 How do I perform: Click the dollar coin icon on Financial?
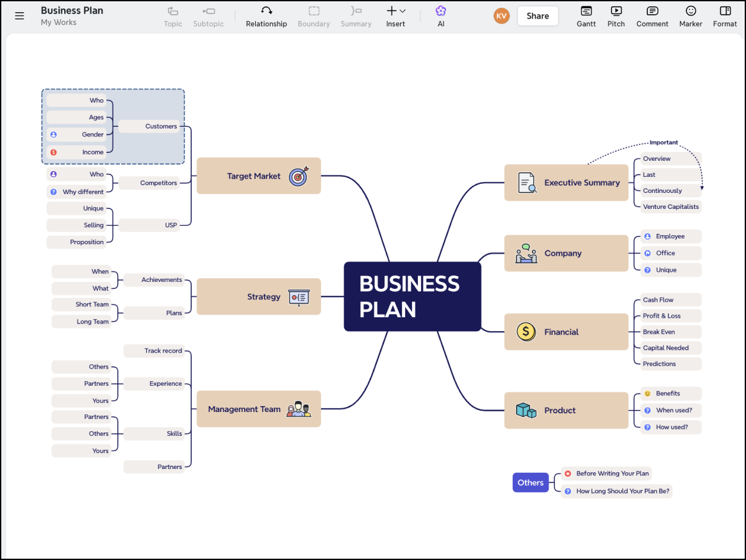[526, 332]
